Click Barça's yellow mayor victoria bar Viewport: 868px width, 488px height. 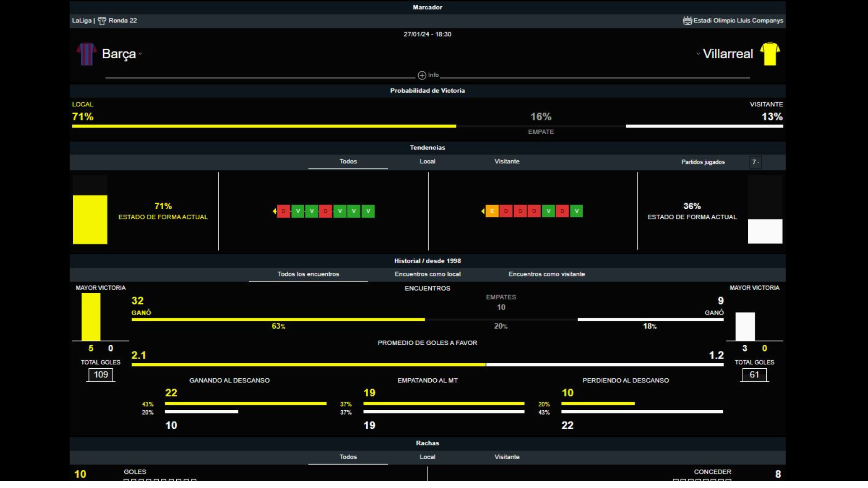click(91, 317)
